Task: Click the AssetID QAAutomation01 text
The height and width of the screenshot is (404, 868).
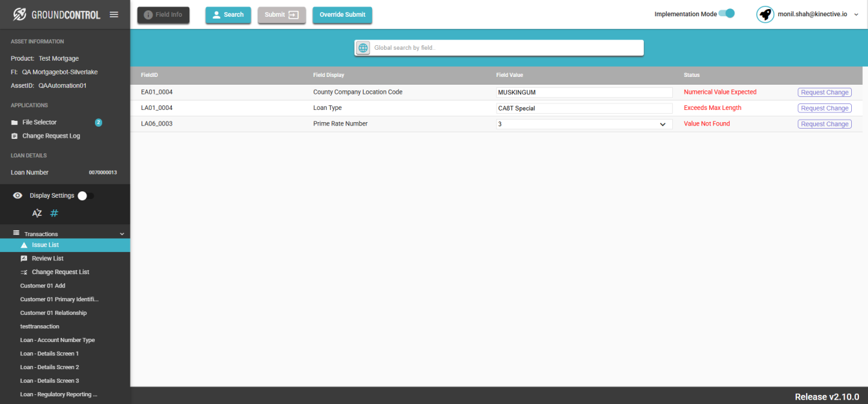Action: (x=48, y=85)
